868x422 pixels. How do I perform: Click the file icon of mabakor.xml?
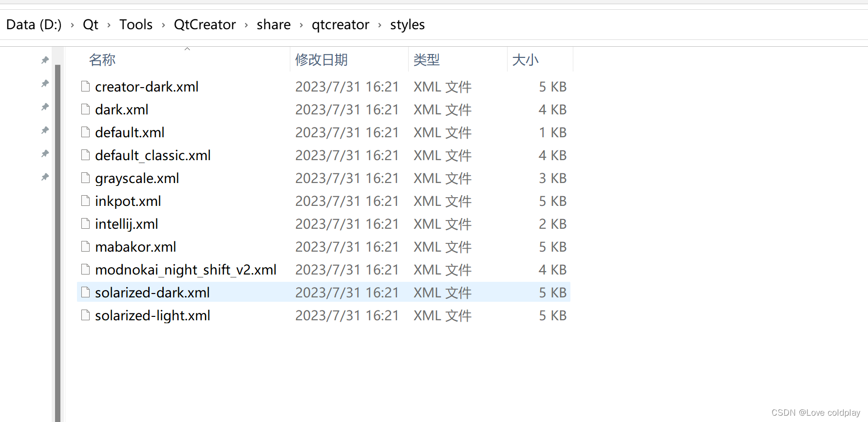coord(85,247)
